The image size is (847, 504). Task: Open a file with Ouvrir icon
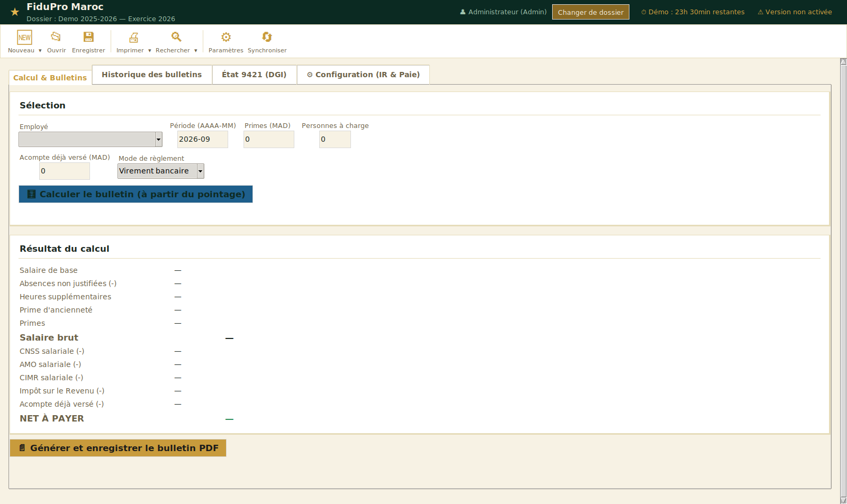[x=56, y=36]
